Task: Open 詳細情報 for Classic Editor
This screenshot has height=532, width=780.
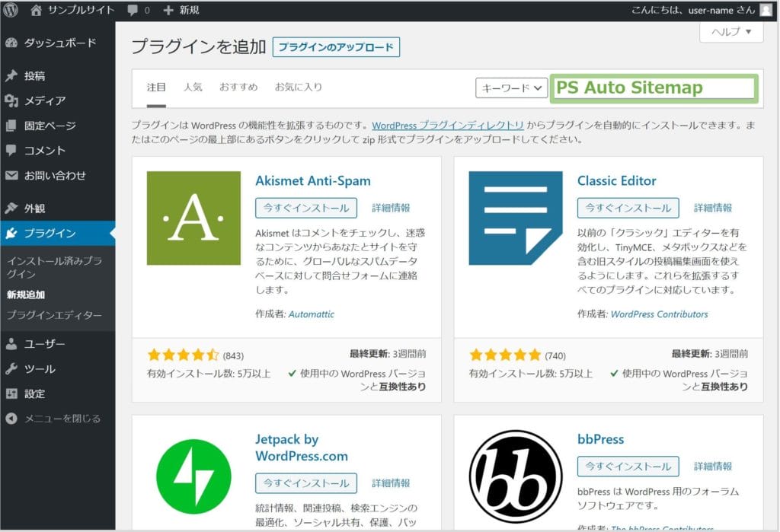Action: click(x=713, y=208)
